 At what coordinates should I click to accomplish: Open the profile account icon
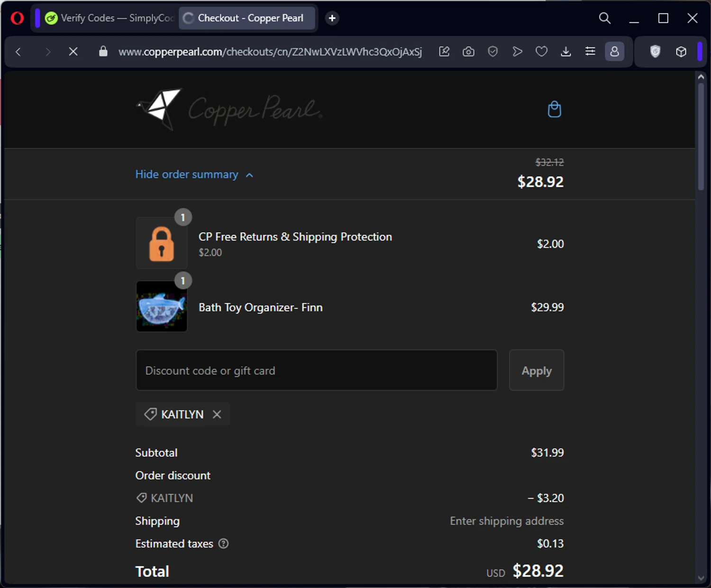pos(614,51)
